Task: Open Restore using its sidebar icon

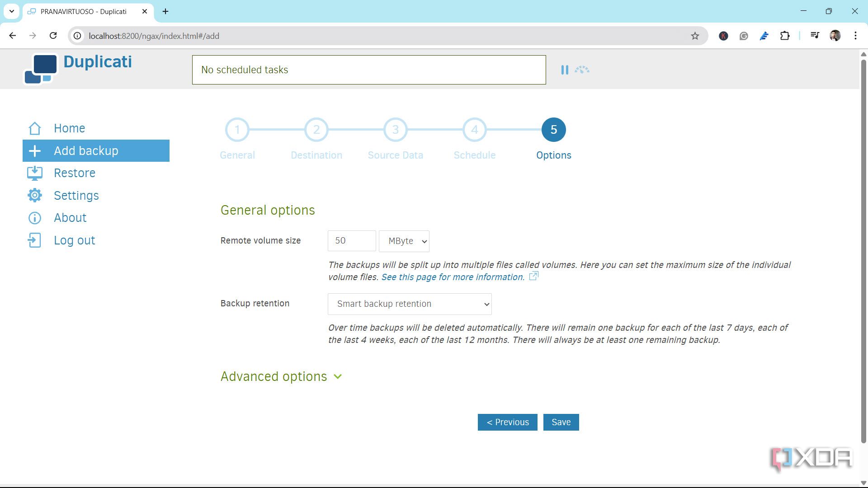Action: 34,173
